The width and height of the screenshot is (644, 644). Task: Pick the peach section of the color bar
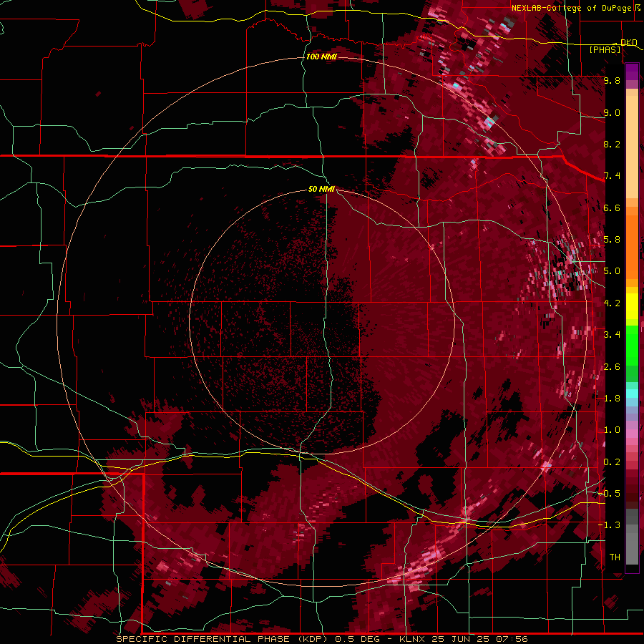click(x=632, y=148)
